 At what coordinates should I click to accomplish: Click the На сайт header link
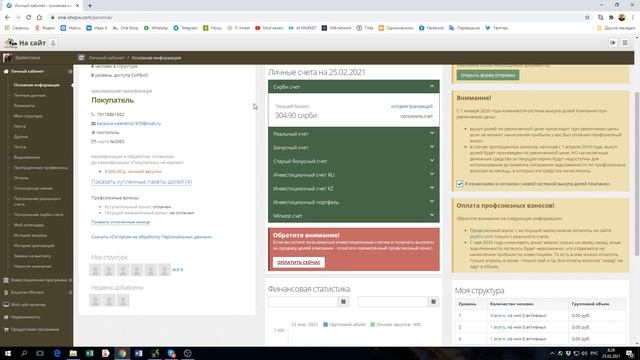32,43
